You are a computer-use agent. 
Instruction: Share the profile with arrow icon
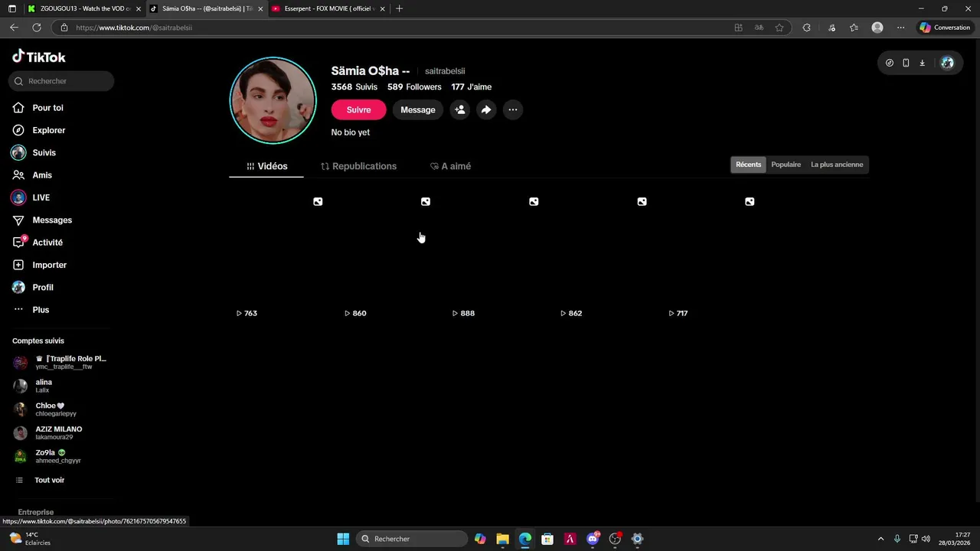point(486,109)
